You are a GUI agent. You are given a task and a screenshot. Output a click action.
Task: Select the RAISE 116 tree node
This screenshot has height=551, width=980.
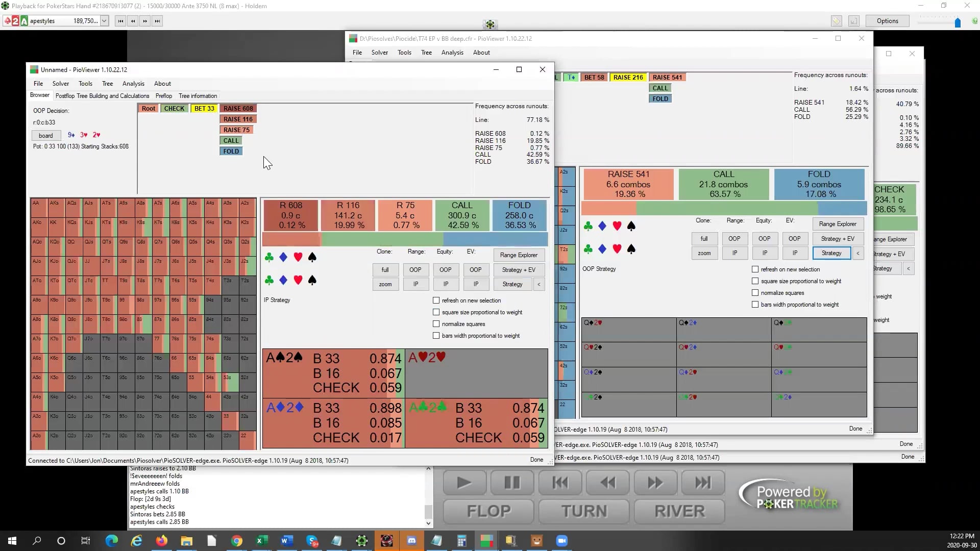[237, 119]
